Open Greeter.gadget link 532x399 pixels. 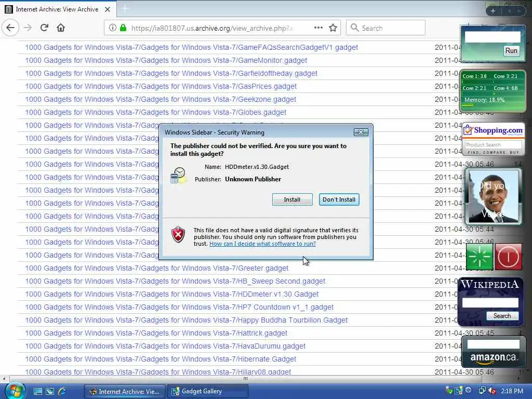pyautogui.click(x=157, y=269)
